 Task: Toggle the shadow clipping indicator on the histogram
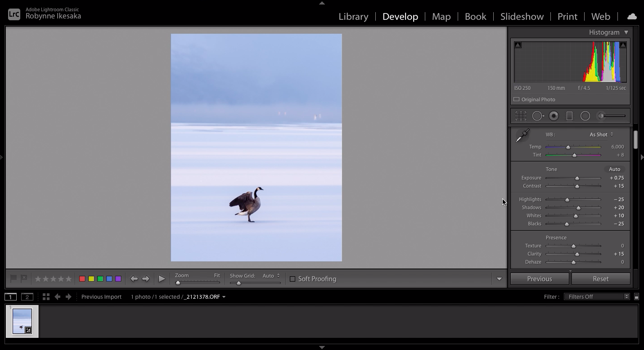518,45
